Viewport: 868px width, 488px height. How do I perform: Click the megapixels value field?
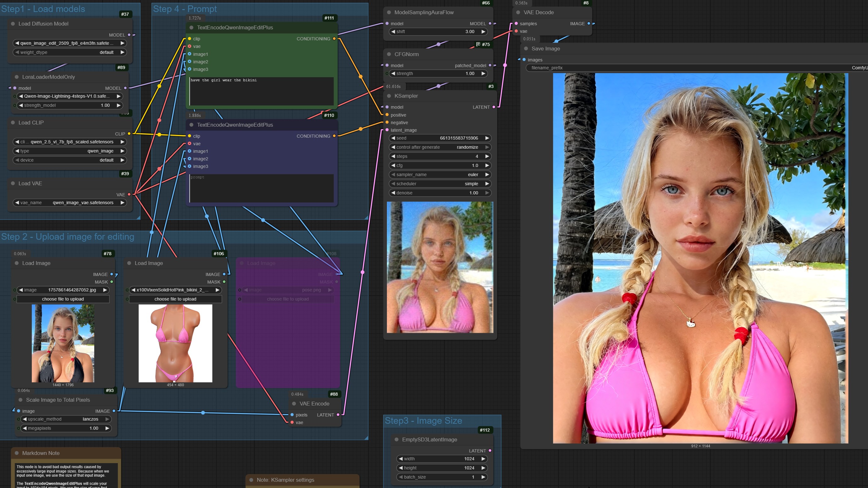66,428
